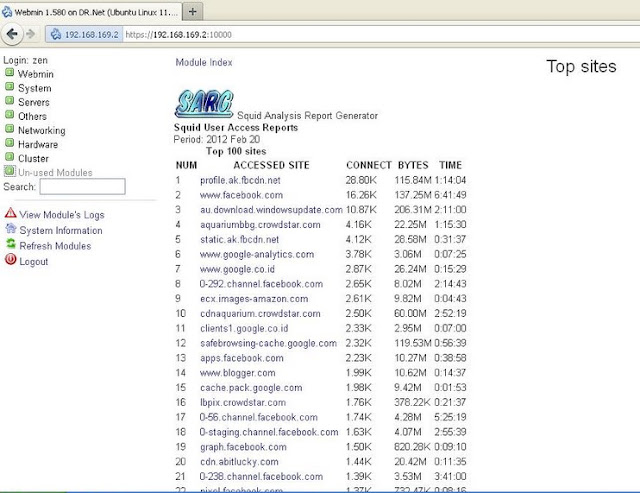Click the ACCESSED SITE column header
Screen dimensions: 640x493
tap(271, 165)
